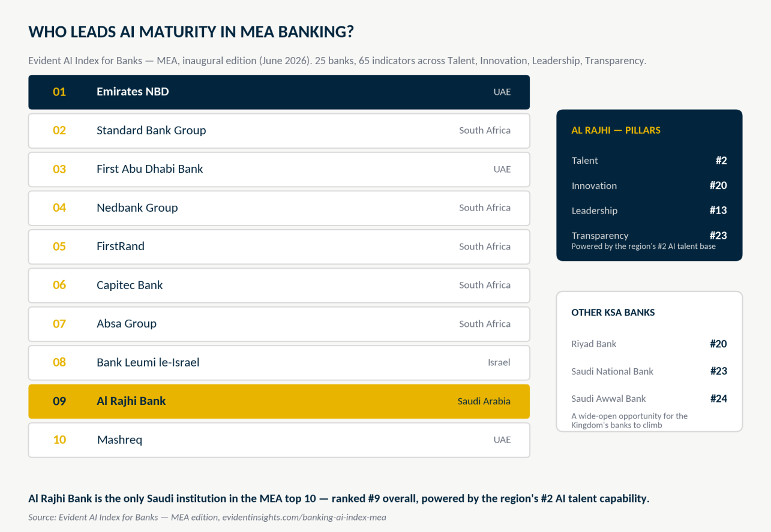Click the 'Powered by the region's #2' caption

click(643, 247)
